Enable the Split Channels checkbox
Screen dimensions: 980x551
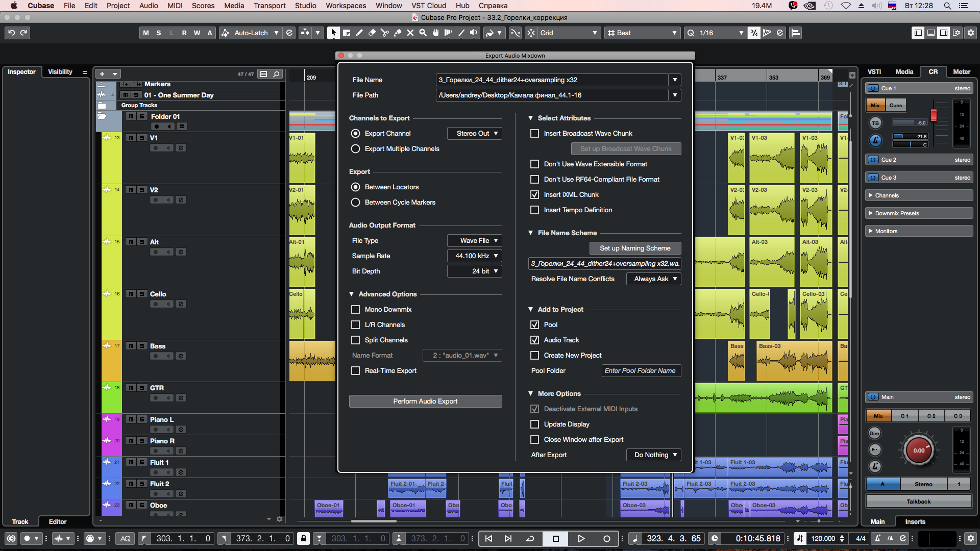(x=356, y=340)
